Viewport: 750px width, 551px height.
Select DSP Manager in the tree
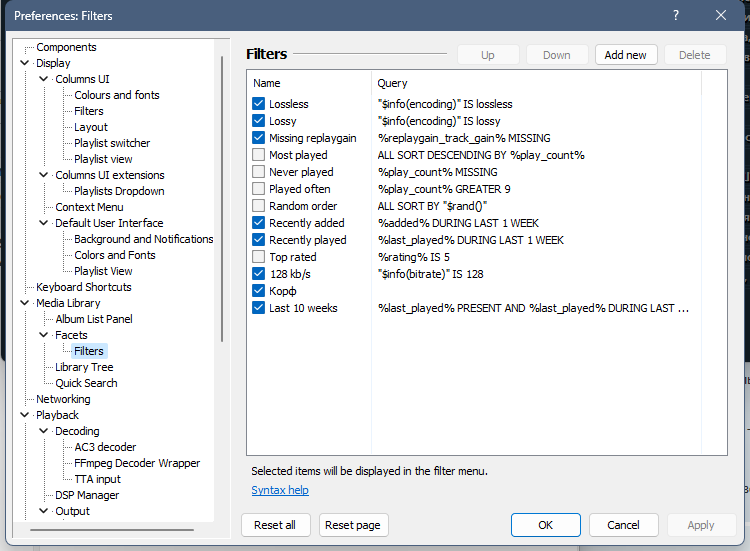tap(87, 495)
